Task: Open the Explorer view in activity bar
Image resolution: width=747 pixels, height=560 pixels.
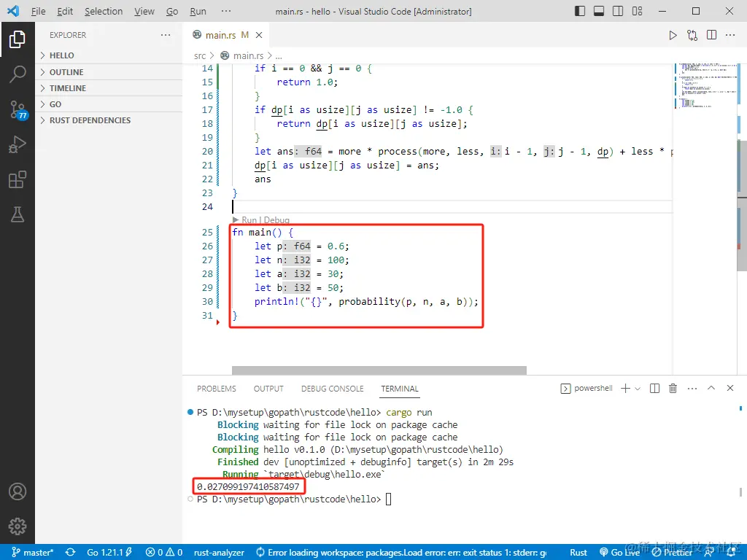Action: pos(18,39)
